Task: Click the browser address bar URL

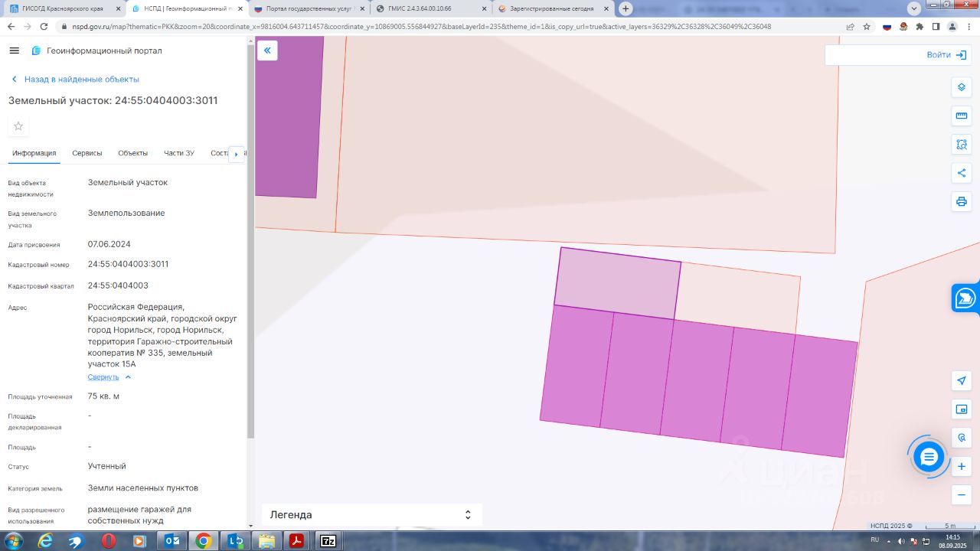Action: [421, 26]
